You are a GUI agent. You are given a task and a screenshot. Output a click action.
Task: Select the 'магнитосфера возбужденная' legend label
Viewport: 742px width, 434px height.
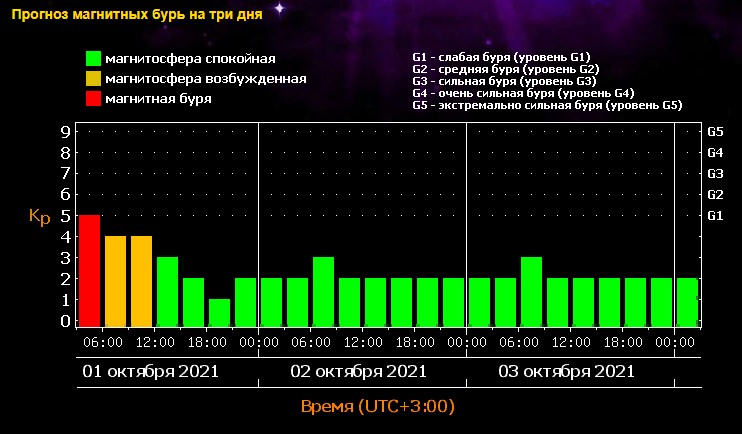(205, 78)
